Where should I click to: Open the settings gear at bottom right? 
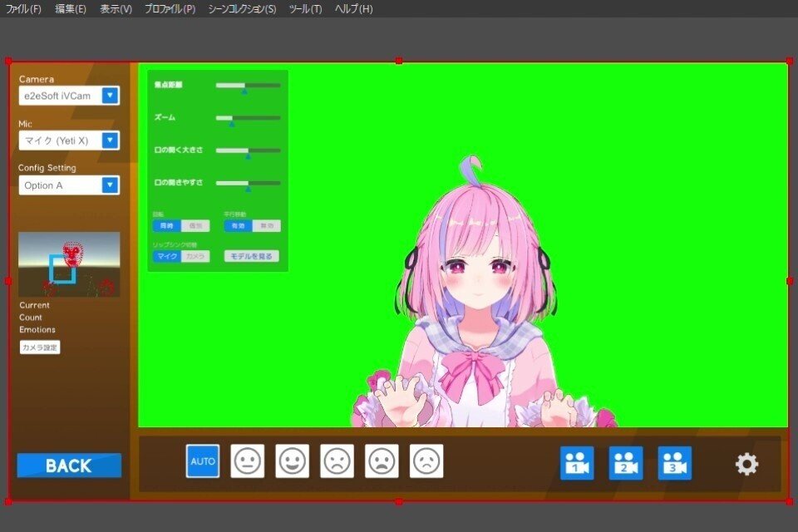746,464
